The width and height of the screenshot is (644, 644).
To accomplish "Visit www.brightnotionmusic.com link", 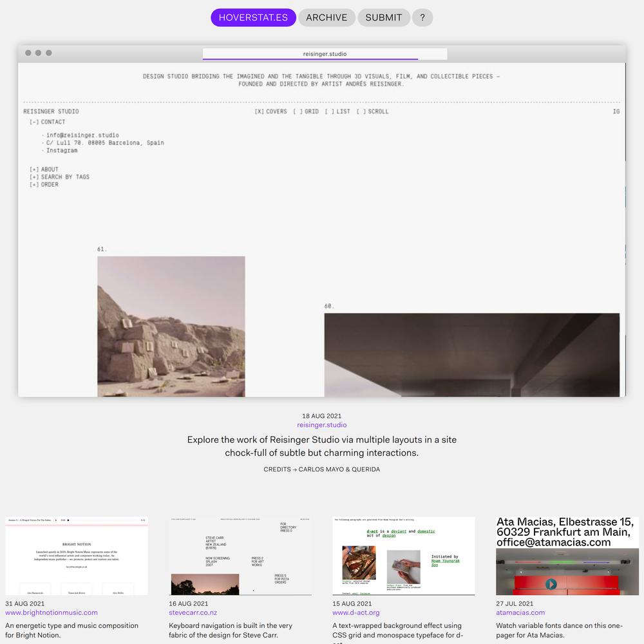I will 52,613.
